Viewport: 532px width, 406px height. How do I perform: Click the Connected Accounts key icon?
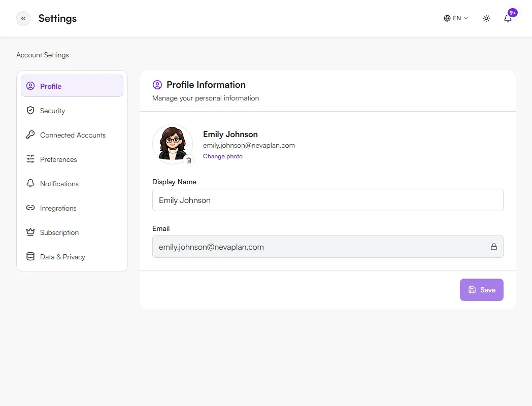[30, 134]
